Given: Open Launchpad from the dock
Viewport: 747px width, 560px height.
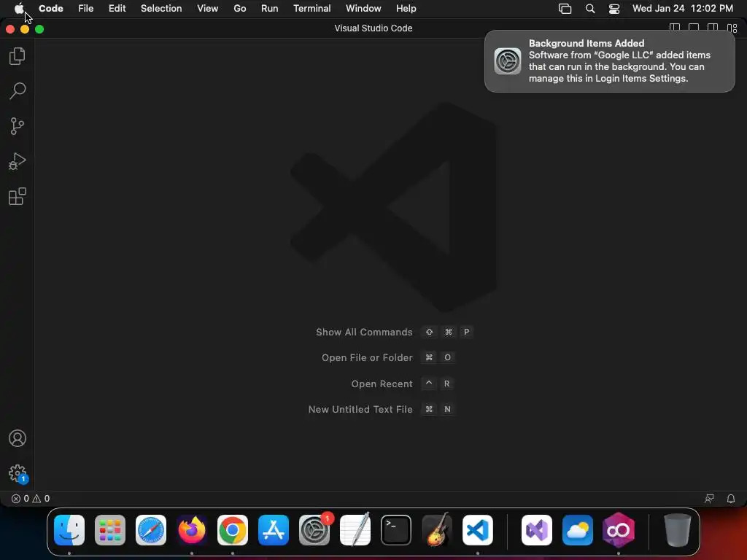Looking at the screenshot, I should (110, 530).
